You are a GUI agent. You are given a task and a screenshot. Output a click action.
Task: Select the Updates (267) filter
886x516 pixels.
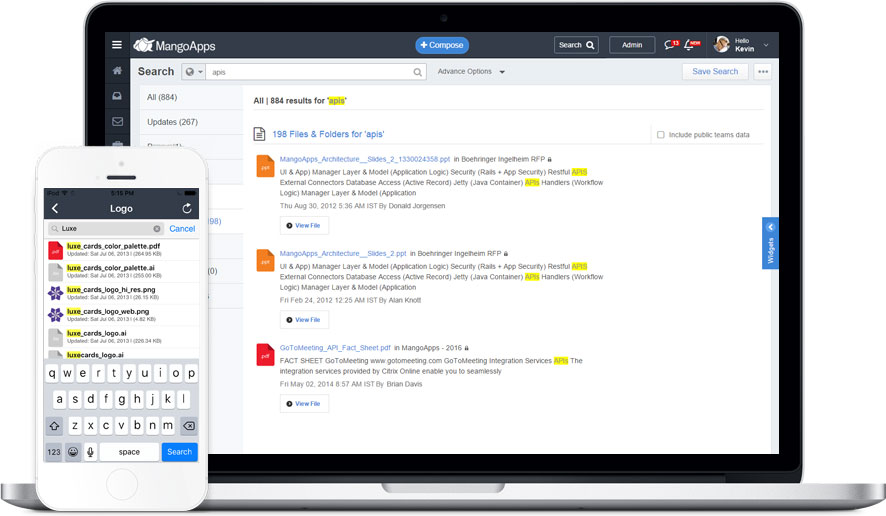point(191,122)
